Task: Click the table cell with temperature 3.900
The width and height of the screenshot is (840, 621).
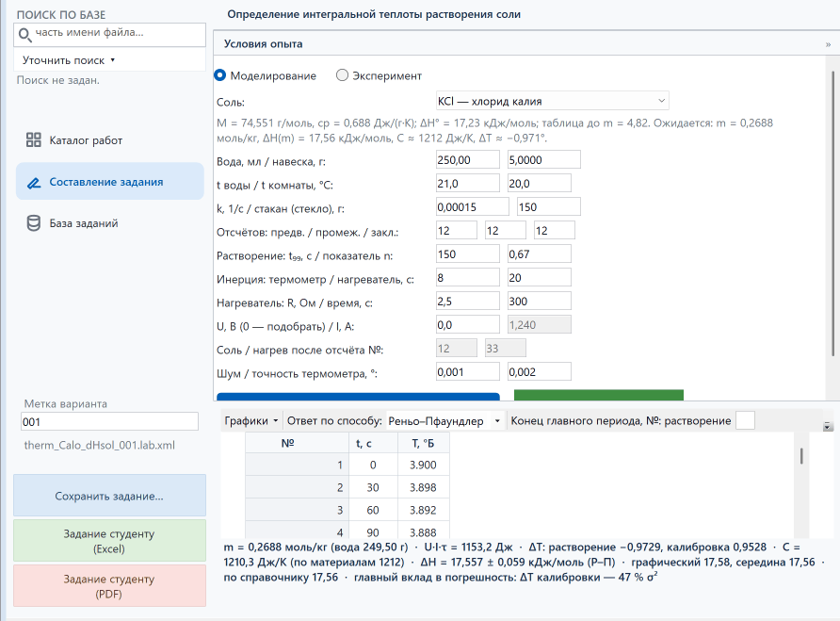Action: point(423,465)
